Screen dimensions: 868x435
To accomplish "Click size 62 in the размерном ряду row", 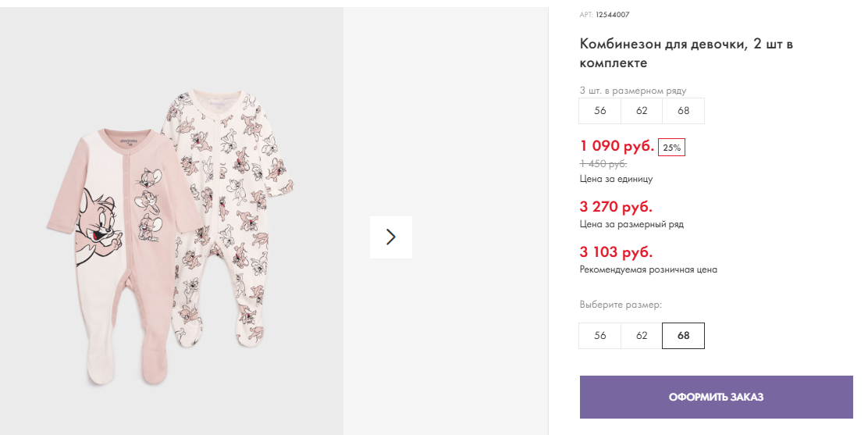I will pyautogui.click(x=642, y=111).
